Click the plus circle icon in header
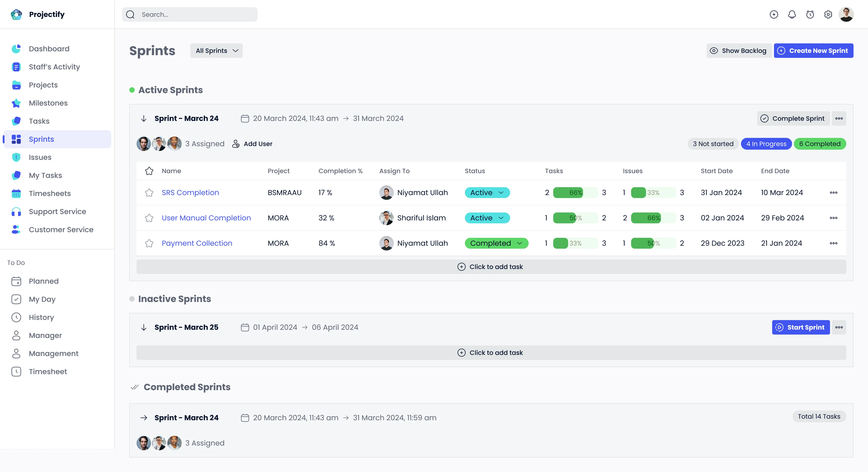Image resolution: width=868 pixels, height=472 pixels. click(774, 14)
